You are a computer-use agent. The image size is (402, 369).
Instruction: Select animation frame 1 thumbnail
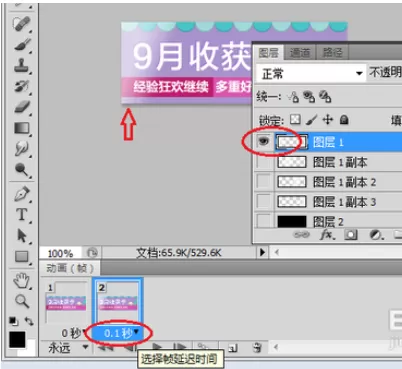(66, 303)
